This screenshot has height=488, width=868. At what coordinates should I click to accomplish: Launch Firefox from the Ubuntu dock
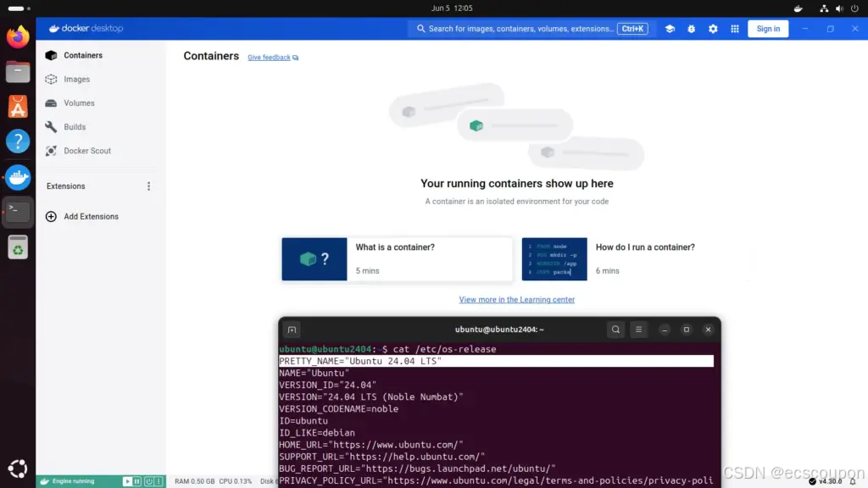tap(18, 37)
